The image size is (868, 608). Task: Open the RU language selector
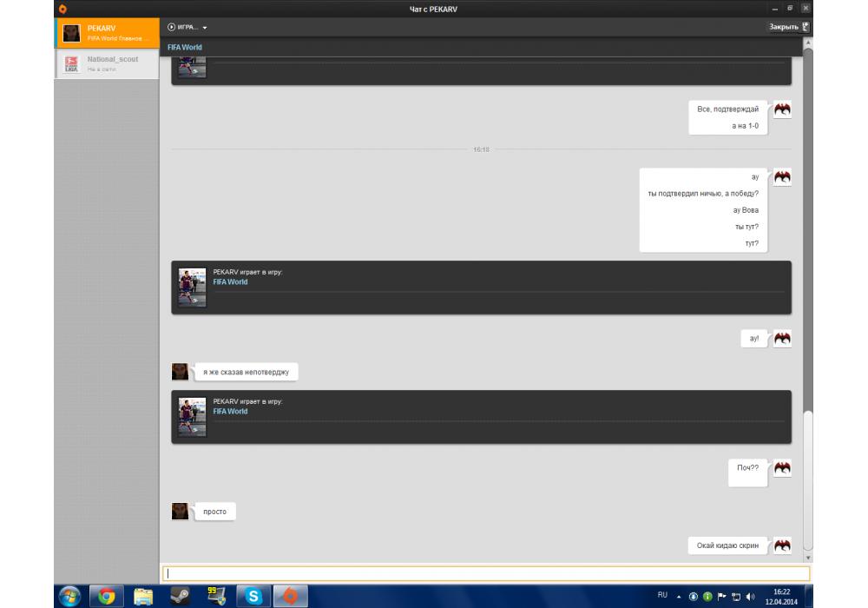point(662,595)
